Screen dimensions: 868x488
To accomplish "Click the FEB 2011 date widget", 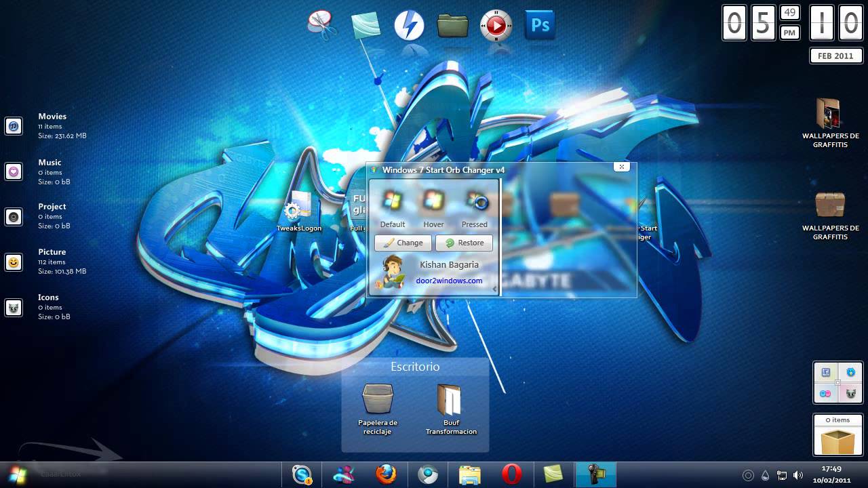I will click(835, 56).
